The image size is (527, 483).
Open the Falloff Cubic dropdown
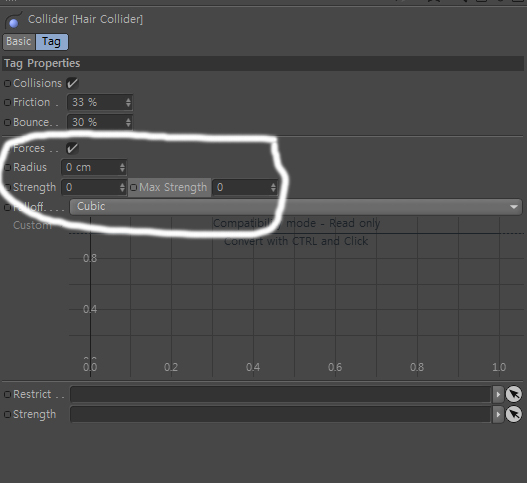(x=296, y=207)
